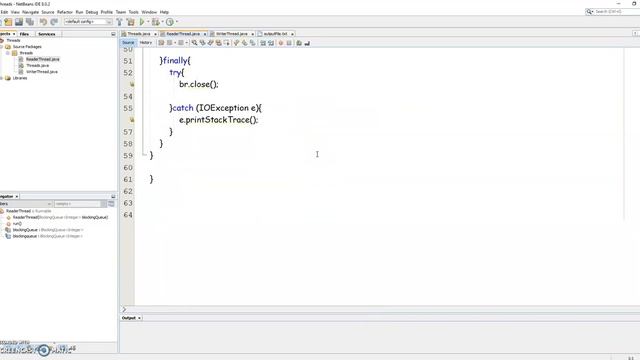Open the Files panel tab

coord(24,34)
